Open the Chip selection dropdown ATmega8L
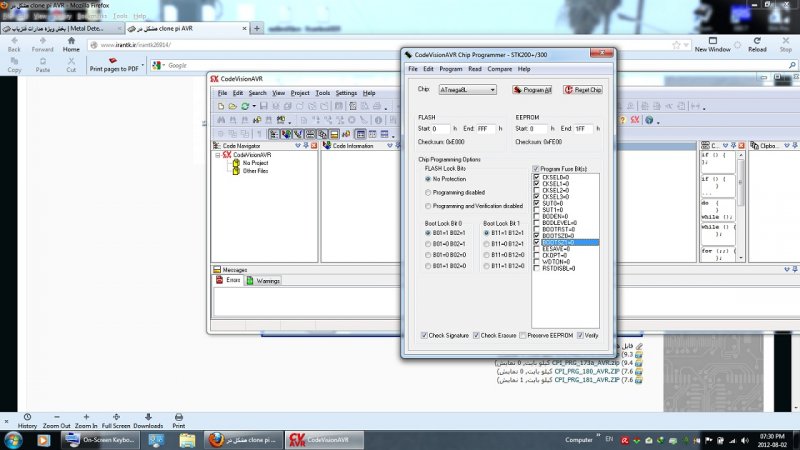Image resolution: width=800 pixels, height=450 pixels. tap(467, 90)
